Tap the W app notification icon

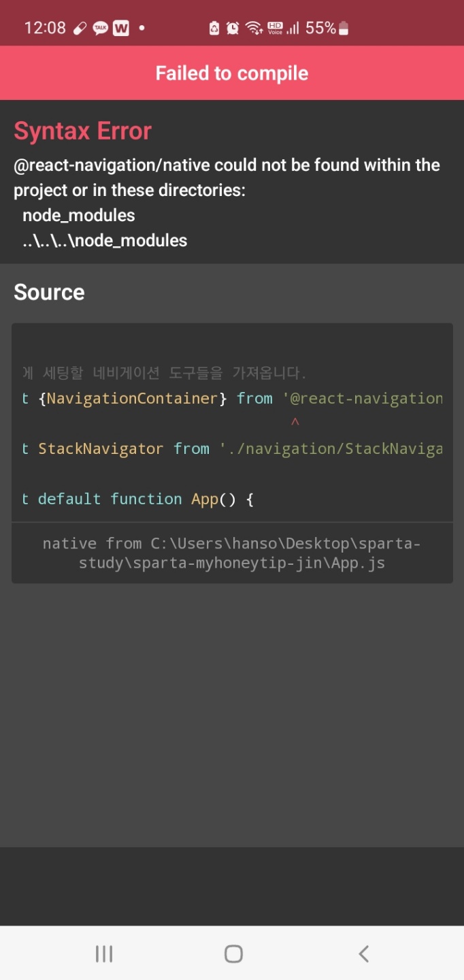[121, 28]
